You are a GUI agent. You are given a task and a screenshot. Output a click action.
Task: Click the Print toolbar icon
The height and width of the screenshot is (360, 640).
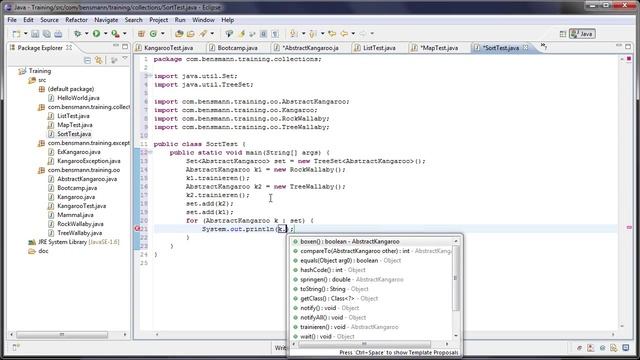tap(58, 34)
